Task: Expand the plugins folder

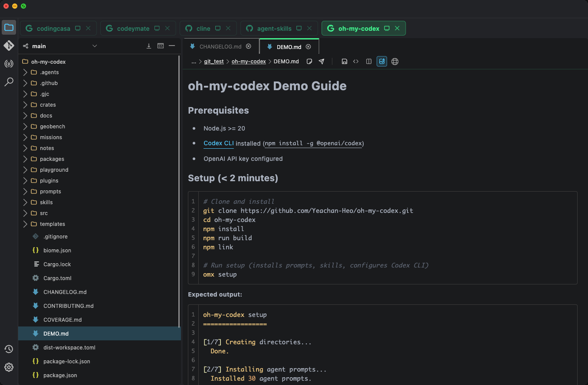Action: 25,181
